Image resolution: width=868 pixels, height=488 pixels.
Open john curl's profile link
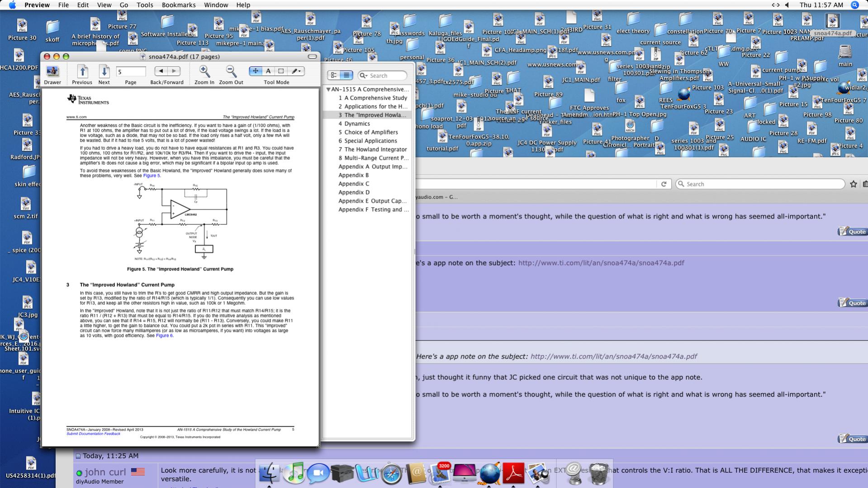point(105,472)
